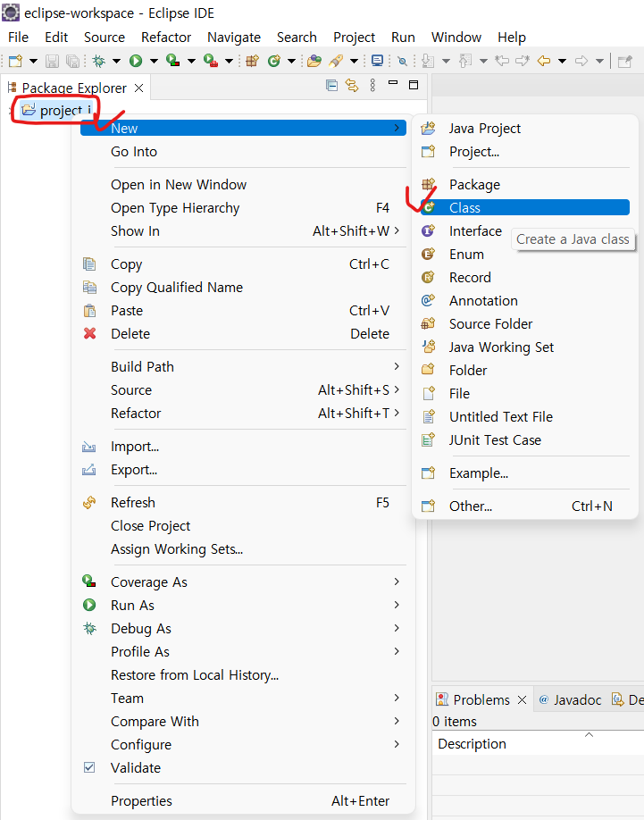Open Package Explorer View Menu dots

pyautogui.click(x=372, y=85)
